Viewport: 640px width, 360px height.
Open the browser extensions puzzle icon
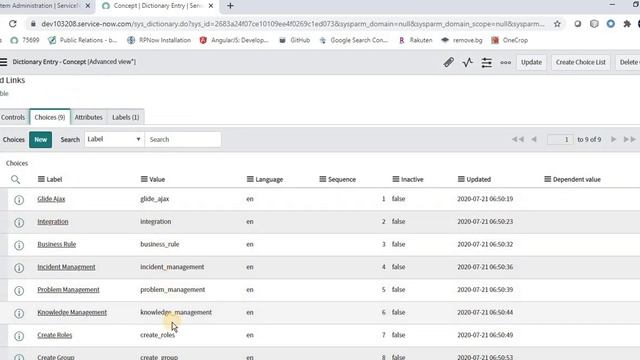(x=627, y=24)
